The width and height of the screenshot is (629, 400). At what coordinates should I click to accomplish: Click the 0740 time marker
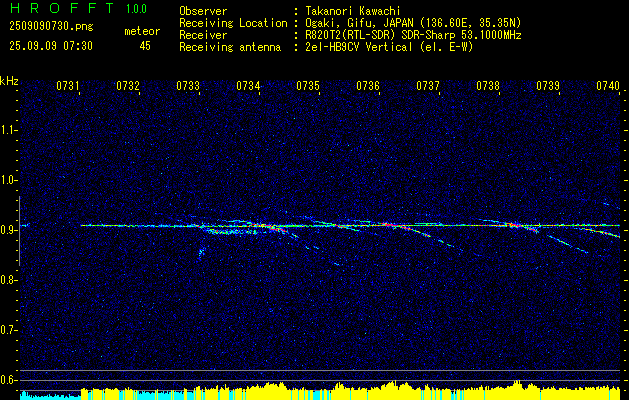tap(608, 86)
